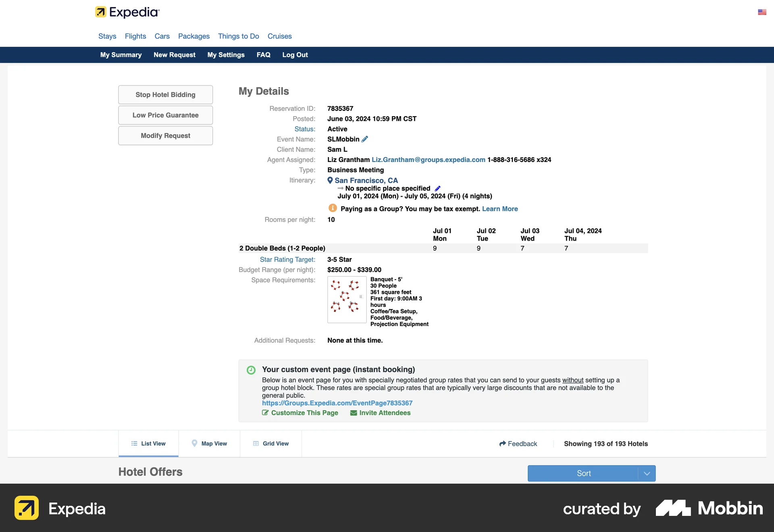This screenshot has height=532, width=774.
Task: Open the EventPage7835367 link
Action: tap(337, 403)
